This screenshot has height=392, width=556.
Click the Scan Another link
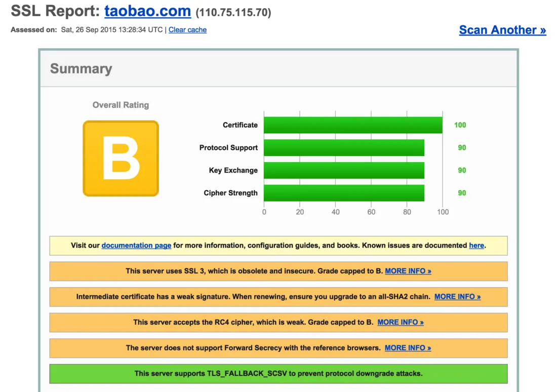coord(502,30)
